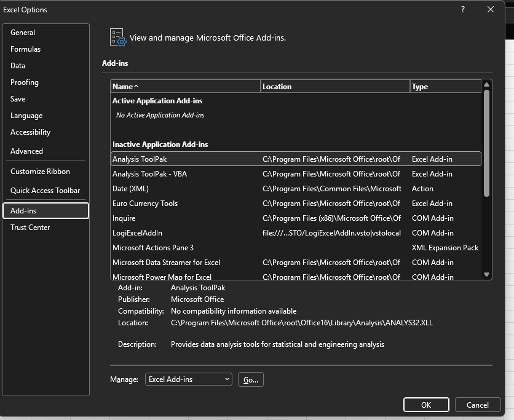Select the Microsoft Actions Pane 3 row
514x420 pixels.
(x=296, y=248)
